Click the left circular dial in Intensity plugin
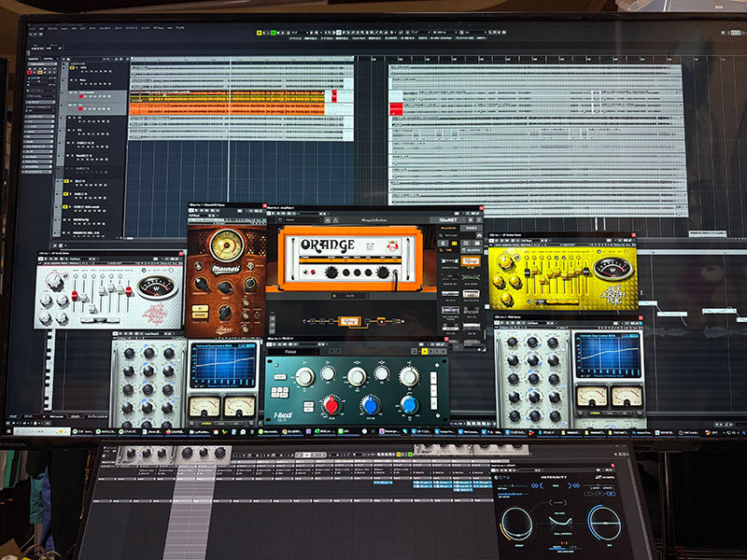The width and height of the screenshot is (747, 560). 516,524
